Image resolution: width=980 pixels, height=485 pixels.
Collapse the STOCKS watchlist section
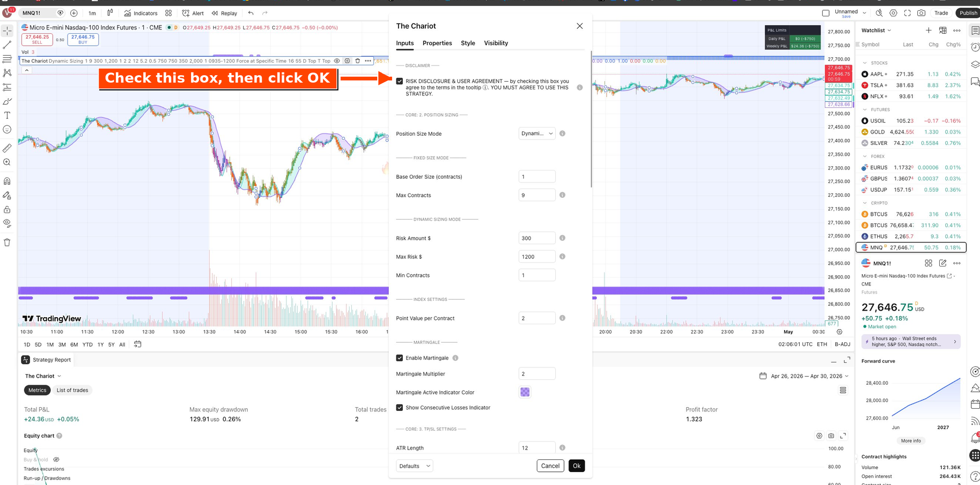tap(865, 63)
